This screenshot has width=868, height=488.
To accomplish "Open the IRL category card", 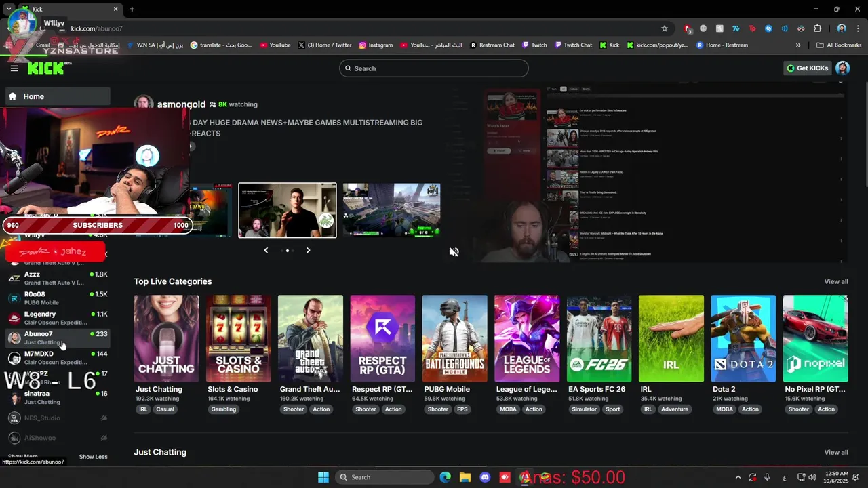I will [x=671, y=338].
